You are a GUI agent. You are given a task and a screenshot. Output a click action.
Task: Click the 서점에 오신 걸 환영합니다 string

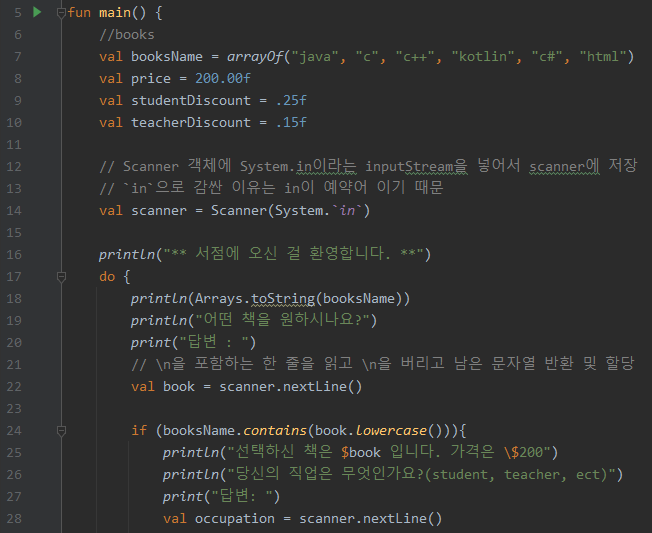click(x=294, y=254)
